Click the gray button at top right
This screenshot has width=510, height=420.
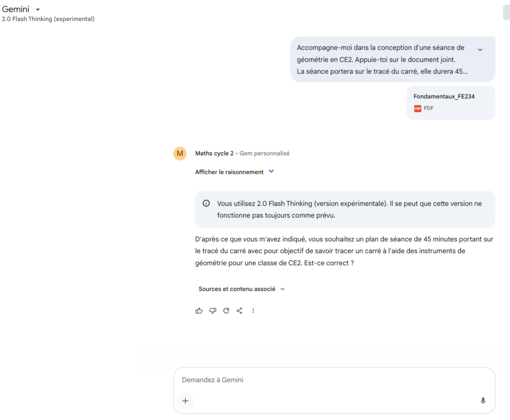[x=507, y=13]
